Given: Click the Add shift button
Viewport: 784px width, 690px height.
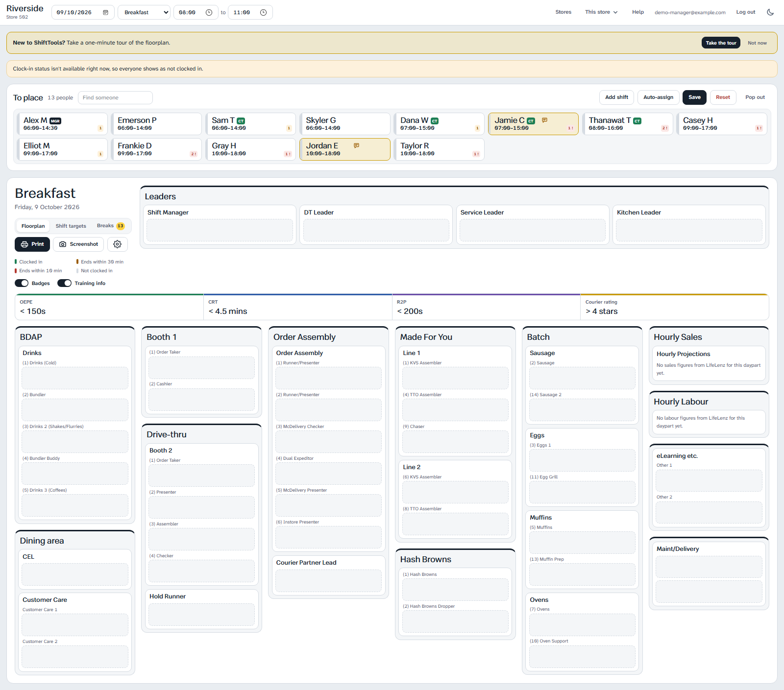Looking at the screenshot, I should click(616, 97).
